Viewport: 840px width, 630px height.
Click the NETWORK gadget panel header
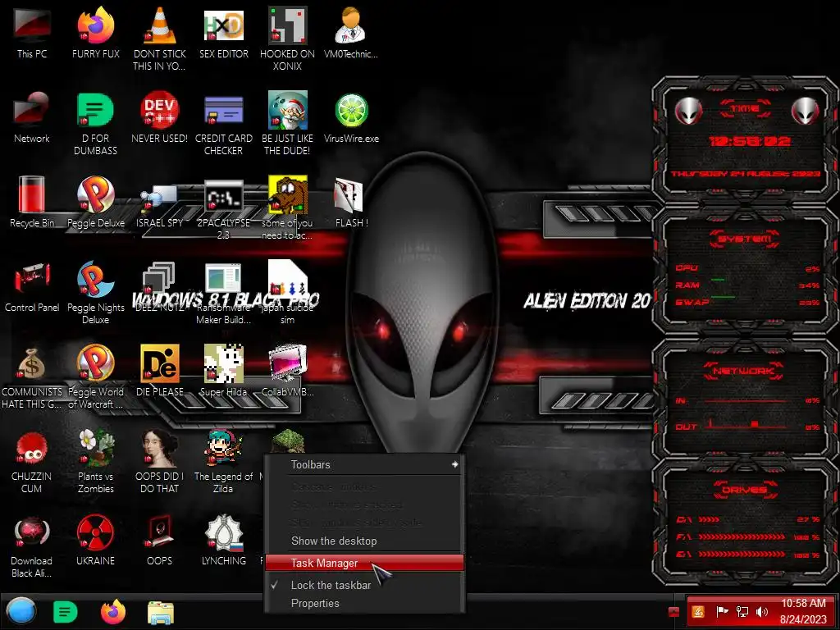(x=745, y=371)
